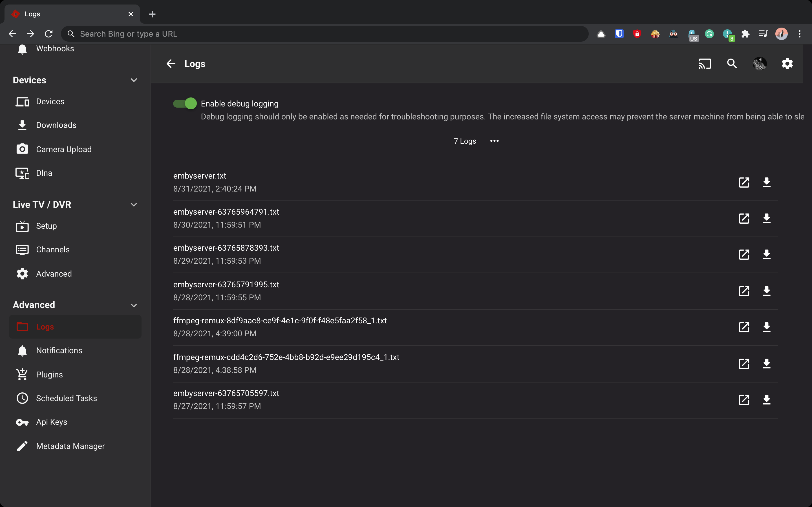The image size is (812, 507).
Task: Open embyserver-63765964791.txt in new window
Action: coord(743,218)
